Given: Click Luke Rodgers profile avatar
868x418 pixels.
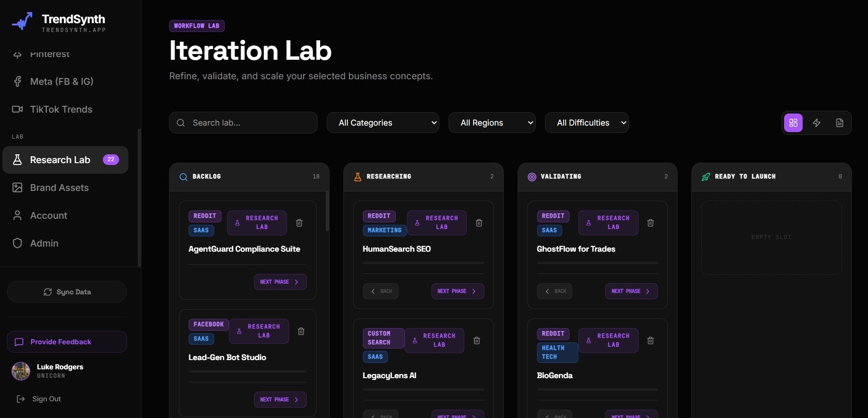Looking at the screenshot, I should pyautogui.click(x=21, y=371).
